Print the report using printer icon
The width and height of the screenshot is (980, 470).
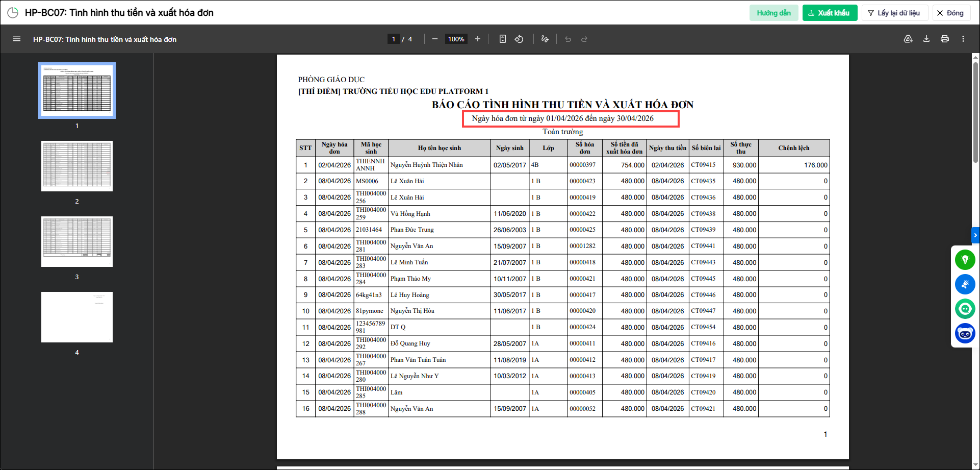point(945,39)
